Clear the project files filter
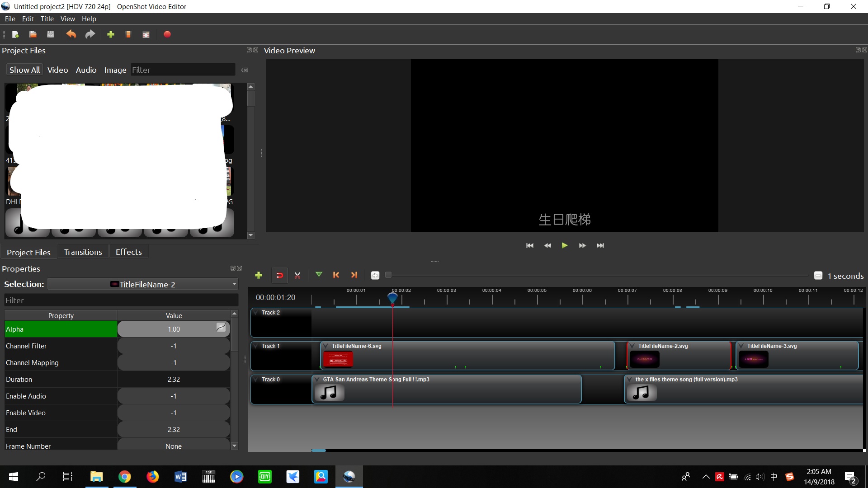Screen dimensions: 868x488 [245, 70]
